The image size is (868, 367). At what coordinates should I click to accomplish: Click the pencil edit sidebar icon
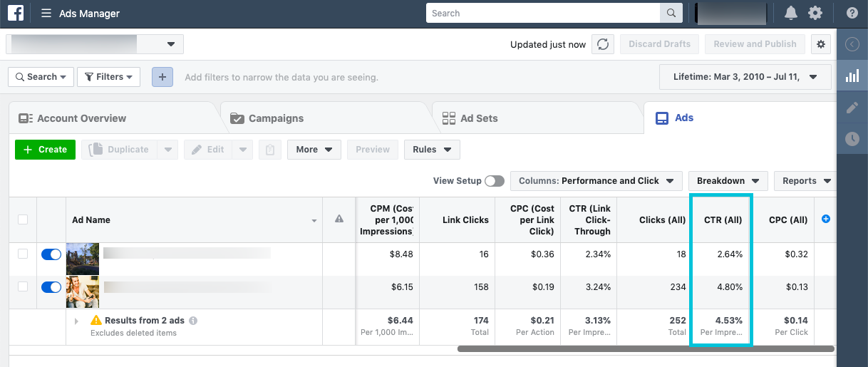[x=852, y=108]
